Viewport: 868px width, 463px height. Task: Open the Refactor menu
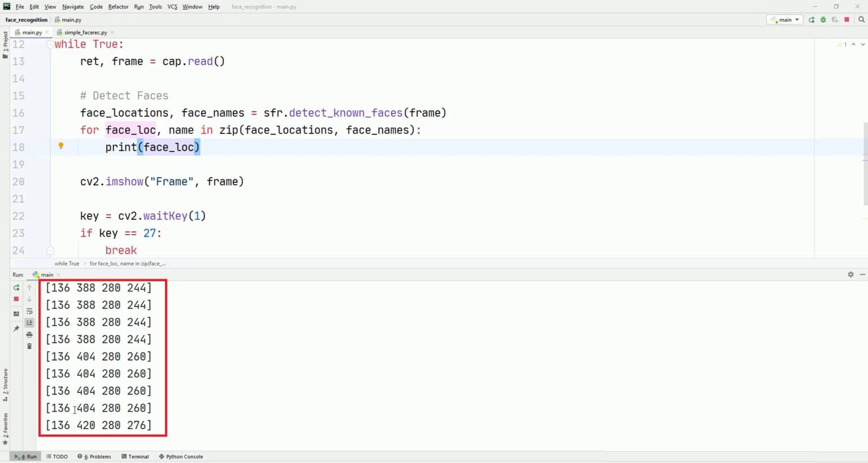coord(118,7)
